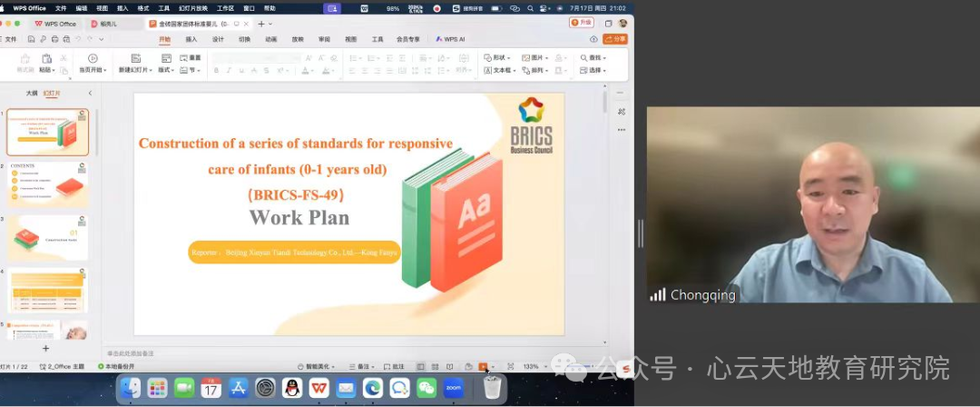The image size is (980, 407).
Task: Open the 形状 shapes dropdown
Action: pos(497,57)
